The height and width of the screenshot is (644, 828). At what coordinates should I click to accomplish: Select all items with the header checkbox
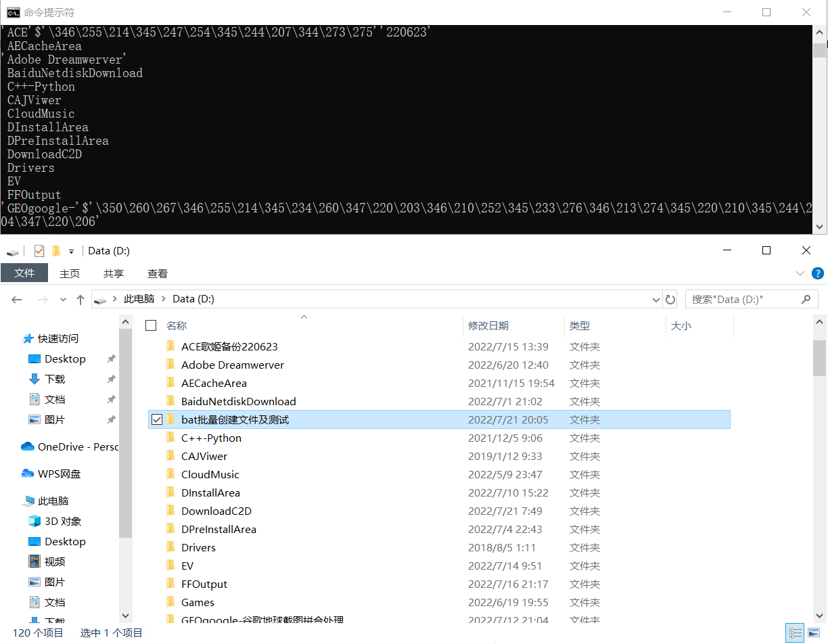(x=150, y=325)
